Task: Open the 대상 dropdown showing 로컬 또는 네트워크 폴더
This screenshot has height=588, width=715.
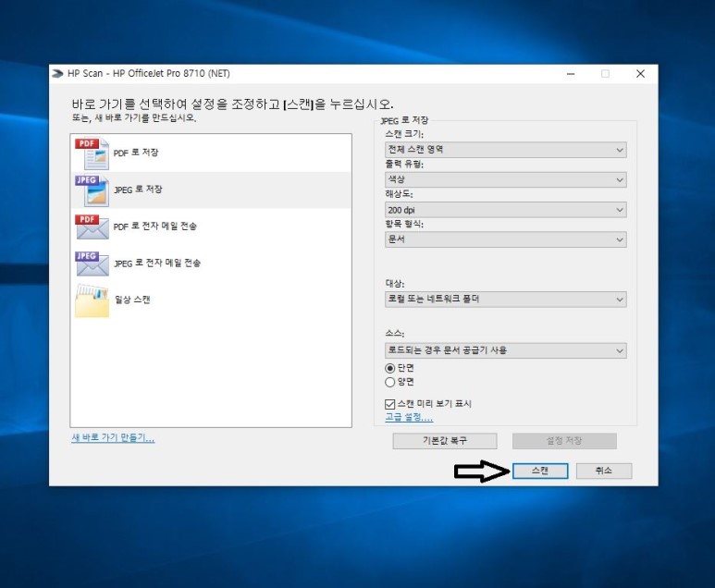Action: (506, 300)
